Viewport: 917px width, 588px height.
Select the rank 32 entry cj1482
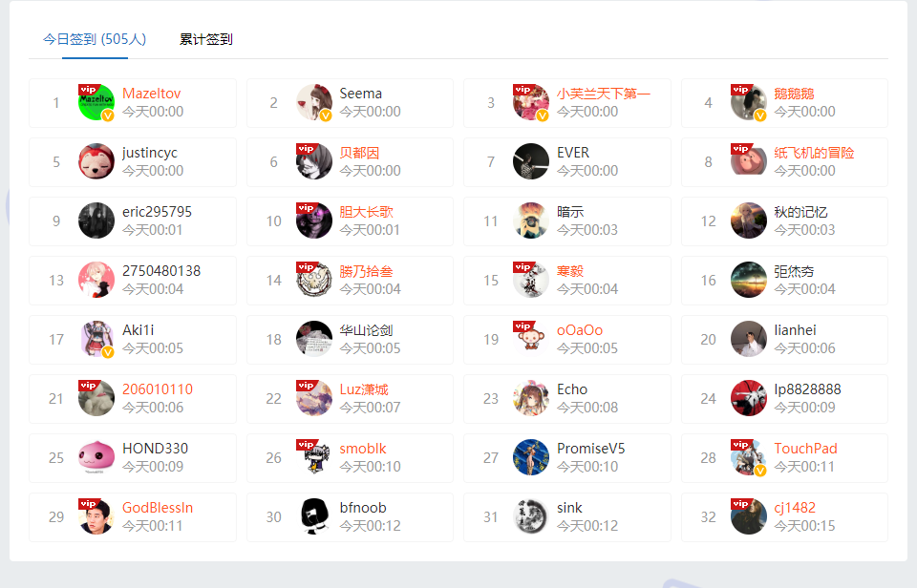tap(784, 516)
